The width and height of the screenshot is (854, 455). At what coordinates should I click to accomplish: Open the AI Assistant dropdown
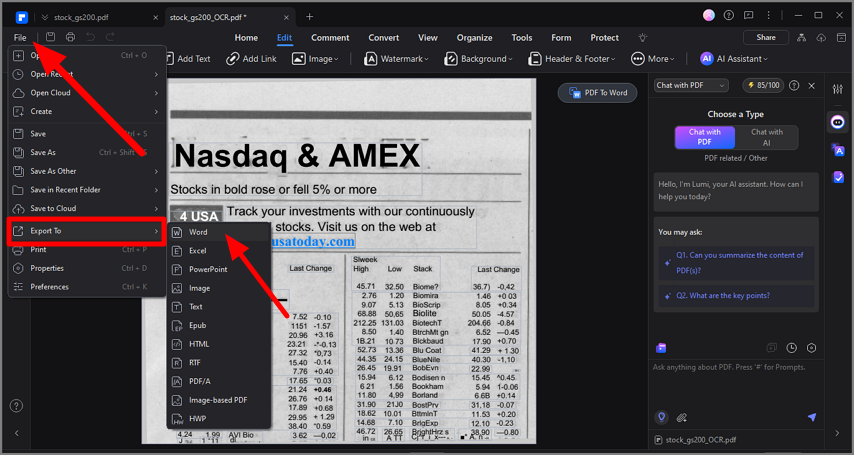[x=734, y=59]
